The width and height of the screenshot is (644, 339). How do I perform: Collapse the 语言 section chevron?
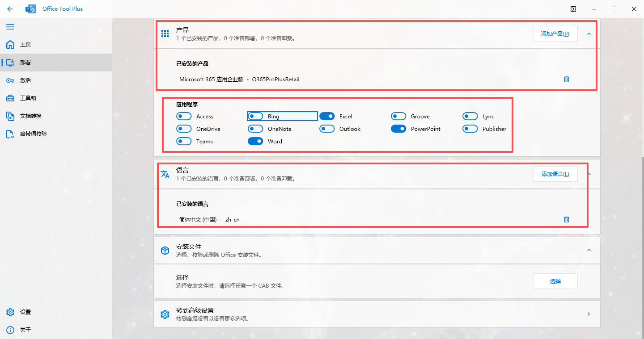click(x=589, y=174)
